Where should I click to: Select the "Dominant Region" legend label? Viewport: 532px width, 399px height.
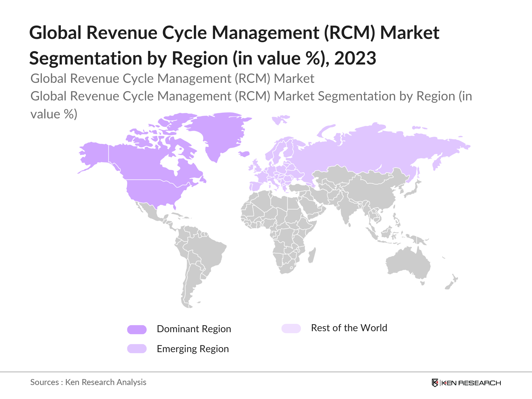194,329
